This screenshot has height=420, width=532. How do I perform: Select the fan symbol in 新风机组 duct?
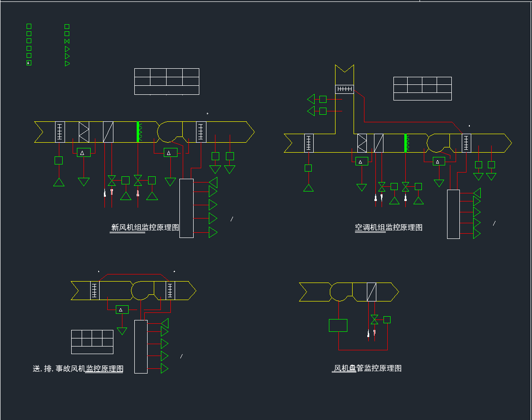(168, 132)
